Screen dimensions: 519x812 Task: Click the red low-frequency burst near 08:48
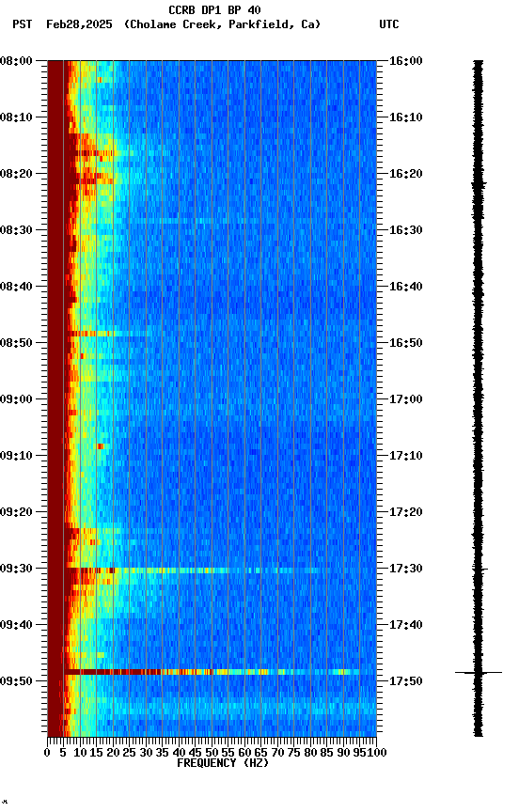coord(90,334)
